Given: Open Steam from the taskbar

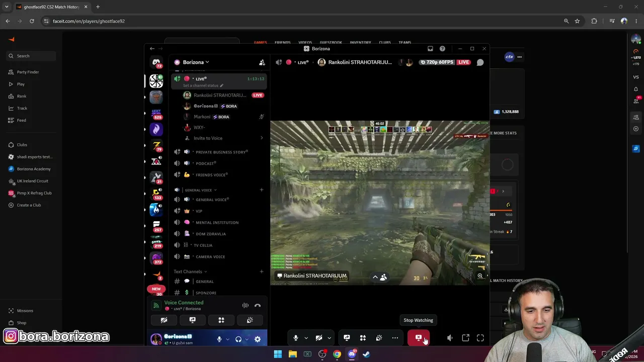Looking at the screenshot, I should tap(366, 354).
